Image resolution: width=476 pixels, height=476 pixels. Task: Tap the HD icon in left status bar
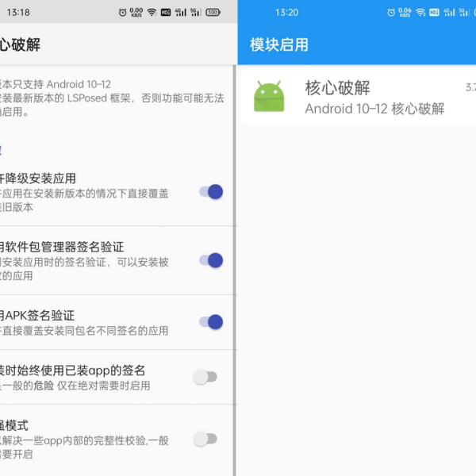pyautogui.click(x=166, y=13)
